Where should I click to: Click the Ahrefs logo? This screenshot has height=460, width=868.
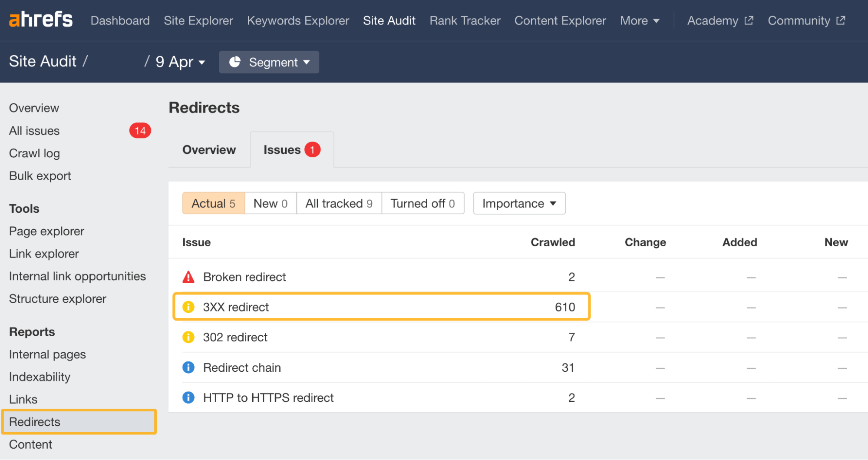tap(40, 19)
